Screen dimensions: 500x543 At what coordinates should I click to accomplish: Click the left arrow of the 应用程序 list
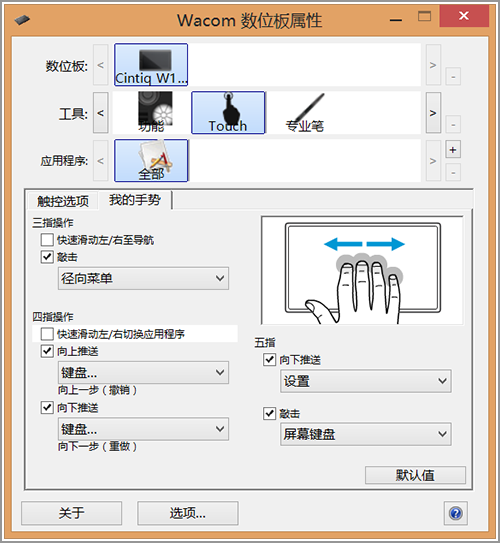point(100,161)
